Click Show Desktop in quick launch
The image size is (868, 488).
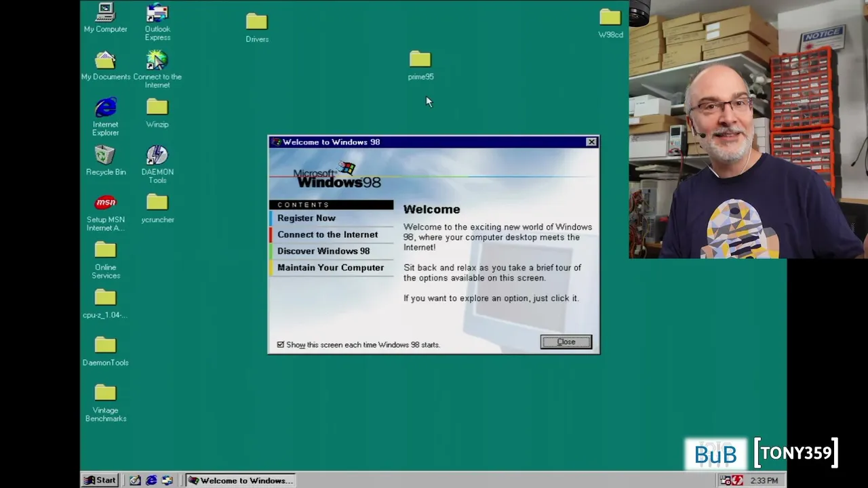point(135,481)
